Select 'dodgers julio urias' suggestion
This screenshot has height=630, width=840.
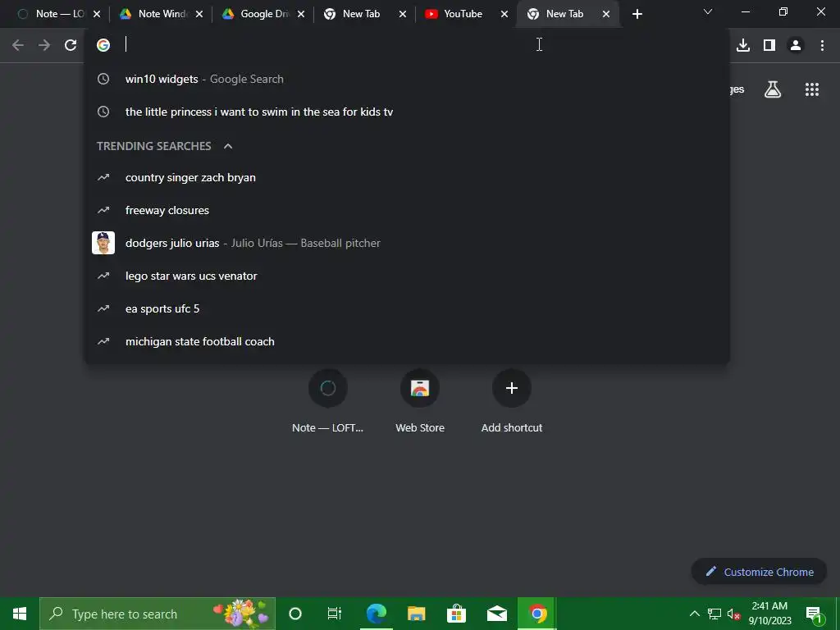pyautogui.click(x=407, y=243)
